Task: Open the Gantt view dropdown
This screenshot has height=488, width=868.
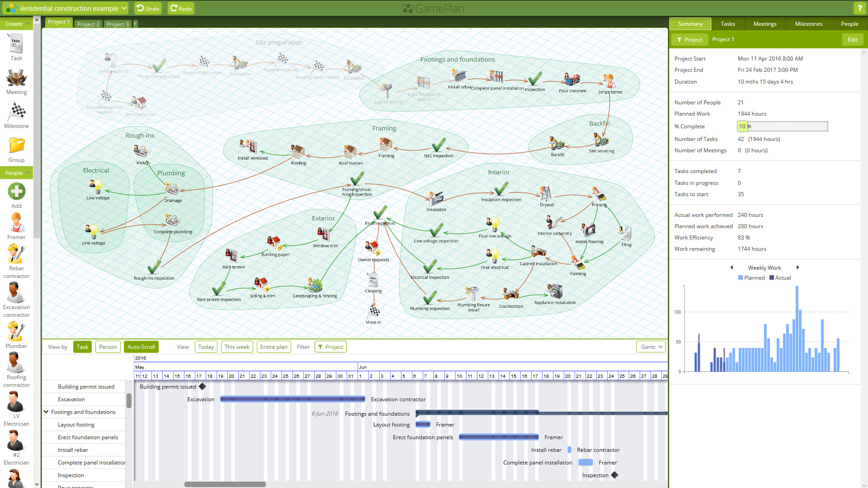Action: 651,347
